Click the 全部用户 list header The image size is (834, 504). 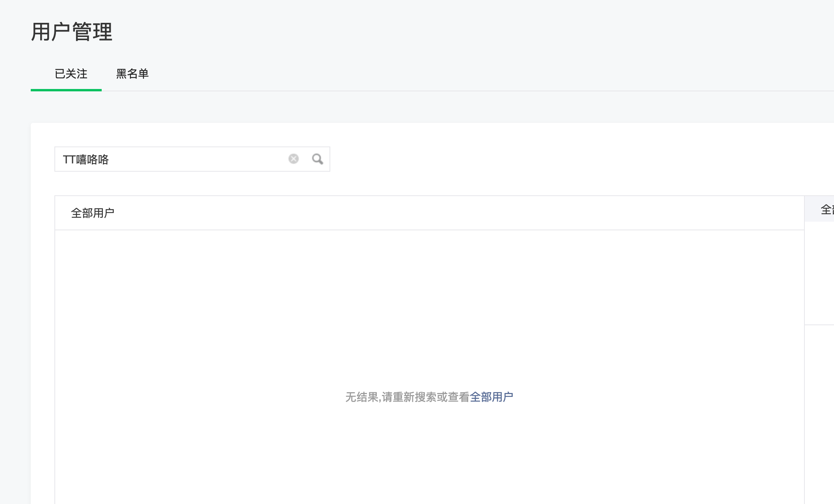coord(93,213)
